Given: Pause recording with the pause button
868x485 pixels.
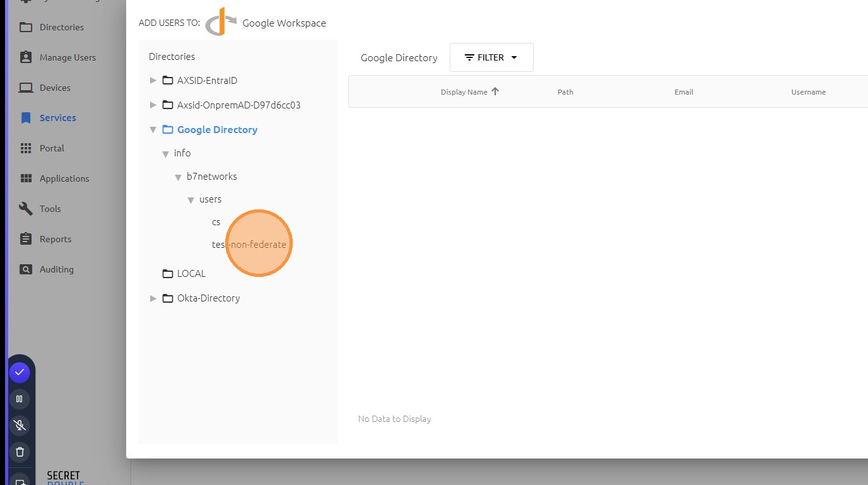Looking at the screenshot, I should [x=20, y=399].
